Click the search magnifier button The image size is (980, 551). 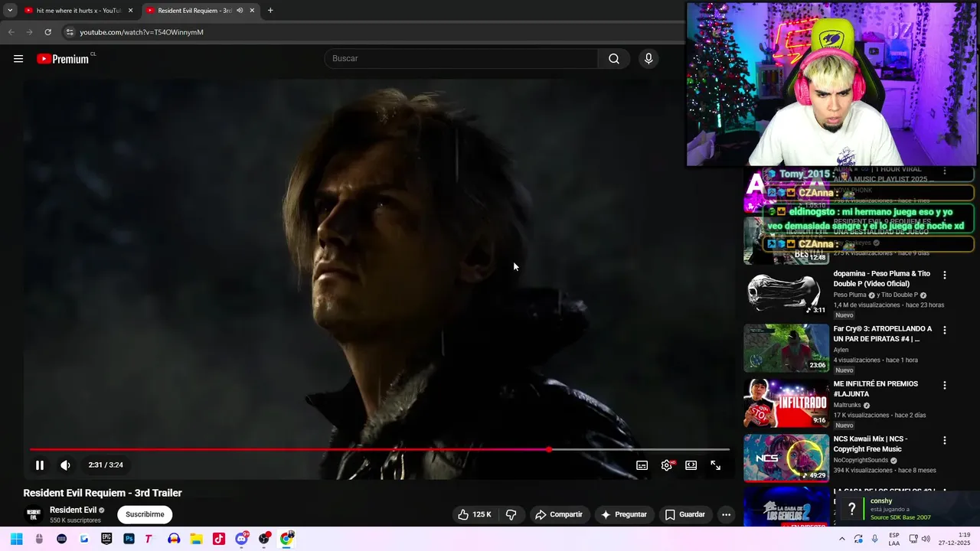click(x=613, y=59)
